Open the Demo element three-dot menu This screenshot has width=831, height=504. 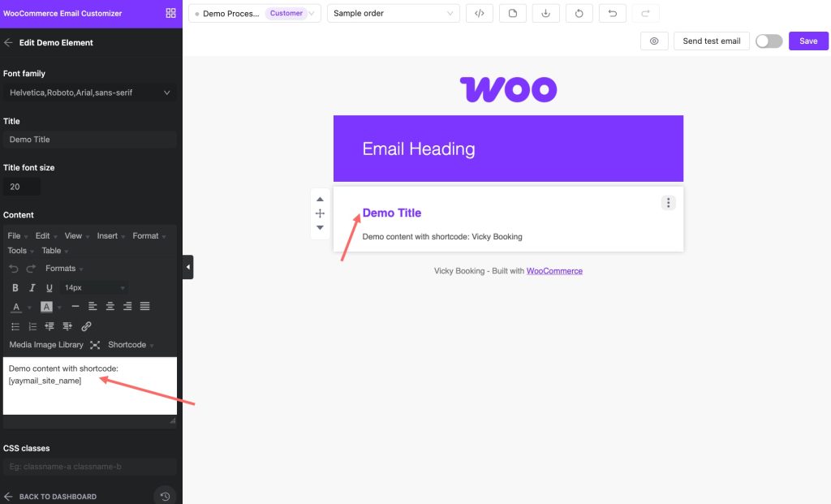click(669, 203)
